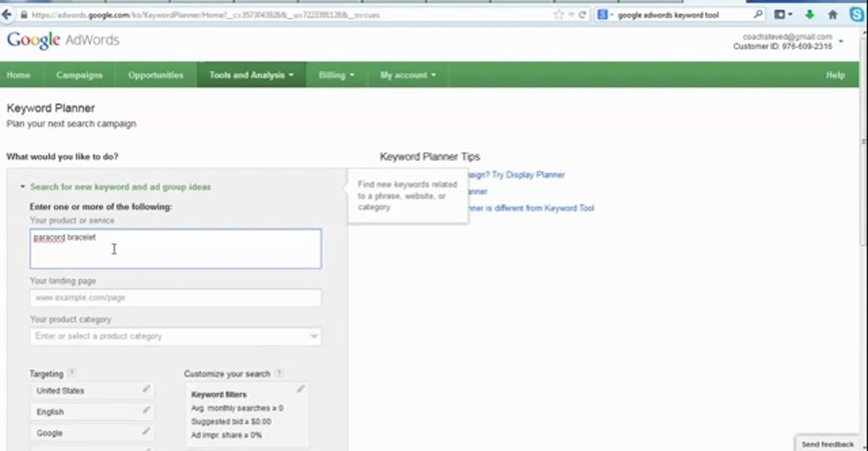Click the browser address bar URL
The image size is (868, 451).
pyautogui.click(x=205, y=14)
